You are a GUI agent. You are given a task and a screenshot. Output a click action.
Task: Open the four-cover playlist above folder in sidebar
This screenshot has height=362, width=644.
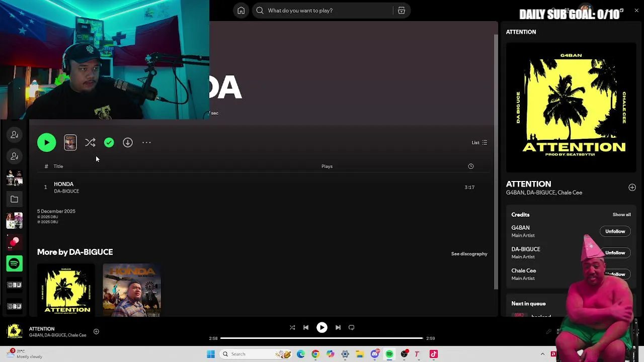click(14, 178)
